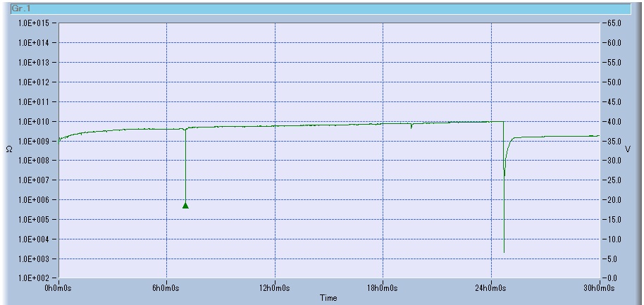Click the -25.0 voltage axis label
This screenshot has width=644, height=305.
tap(612, 180)
